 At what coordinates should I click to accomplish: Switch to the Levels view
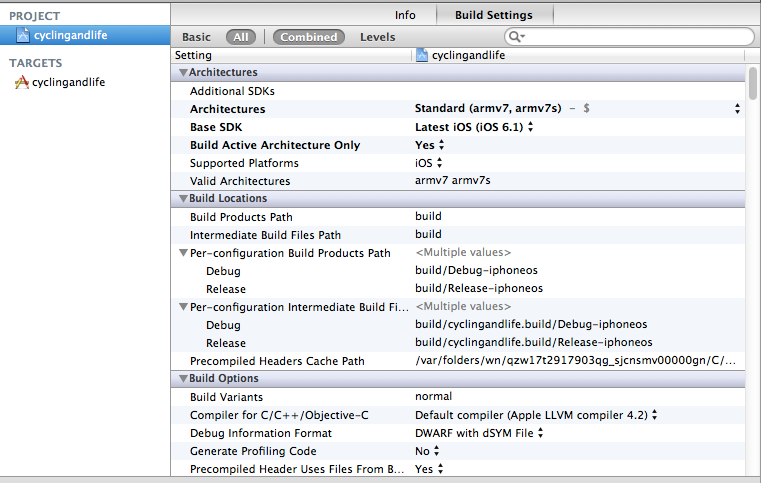pos(377,37)
